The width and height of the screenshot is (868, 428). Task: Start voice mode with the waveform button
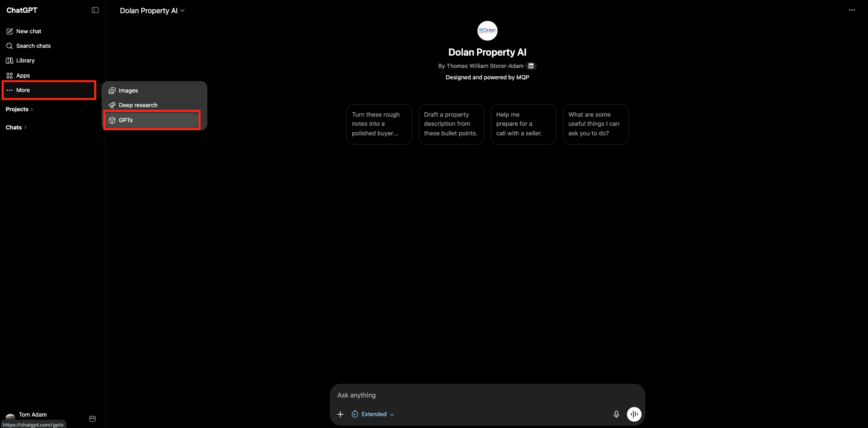pos(634,414)
